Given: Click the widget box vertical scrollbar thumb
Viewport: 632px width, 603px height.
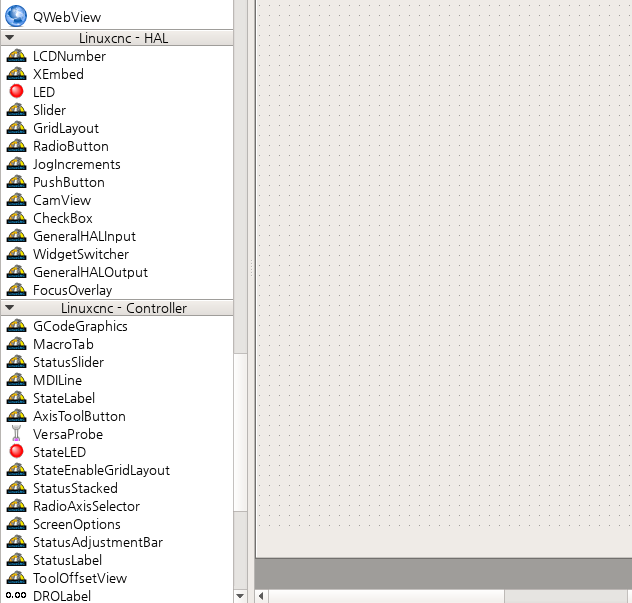Looking at the screenshot, I should click(x=240, y=432).
